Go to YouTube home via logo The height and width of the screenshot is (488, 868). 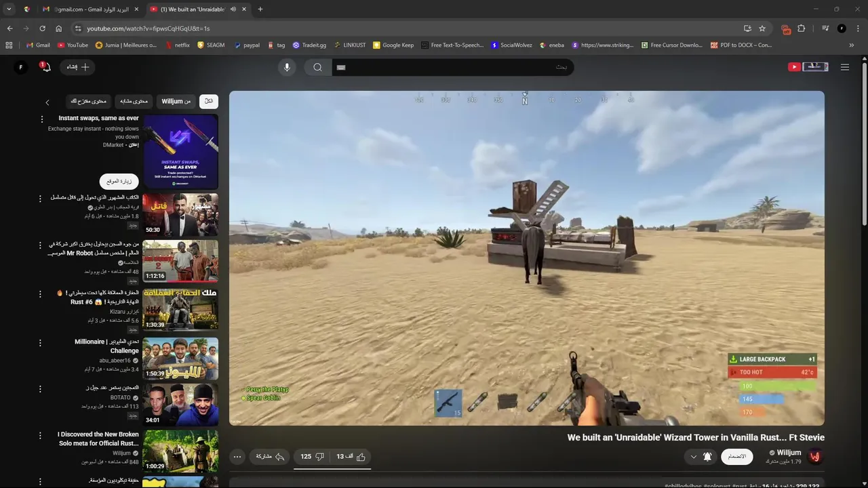[808, 66]
